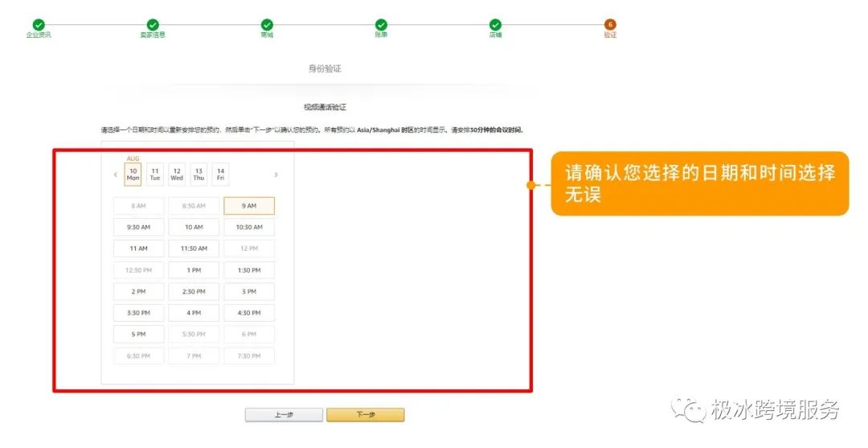
Task: Click the 账单 step checkmark icon
Action: pyautogui.click(x=381, y=25)
